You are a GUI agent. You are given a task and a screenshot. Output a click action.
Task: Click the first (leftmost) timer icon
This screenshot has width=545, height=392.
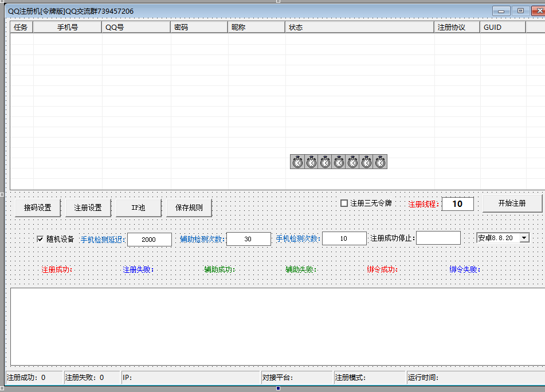[x=297, y=162]
